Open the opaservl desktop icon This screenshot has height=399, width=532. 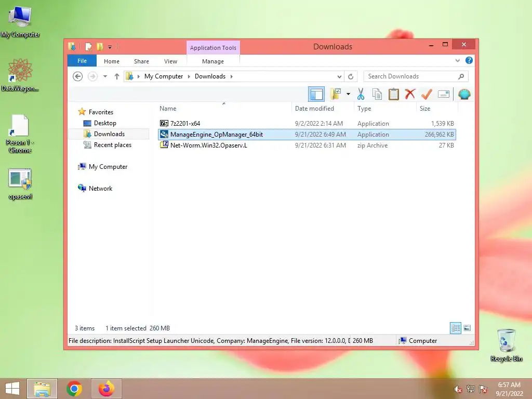click(x=20, y=184)
